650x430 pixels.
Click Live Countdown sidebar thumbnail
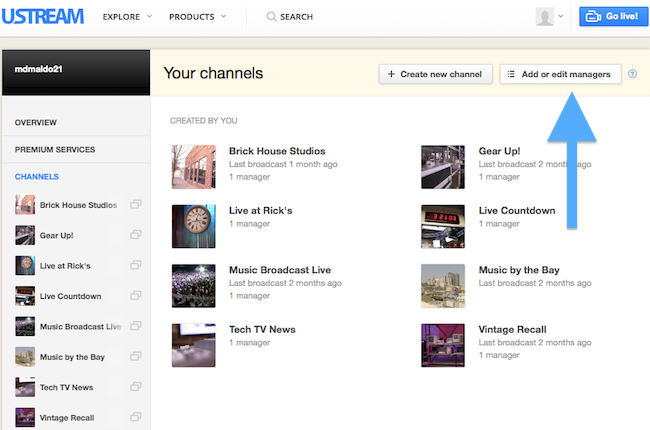(25, 296)
